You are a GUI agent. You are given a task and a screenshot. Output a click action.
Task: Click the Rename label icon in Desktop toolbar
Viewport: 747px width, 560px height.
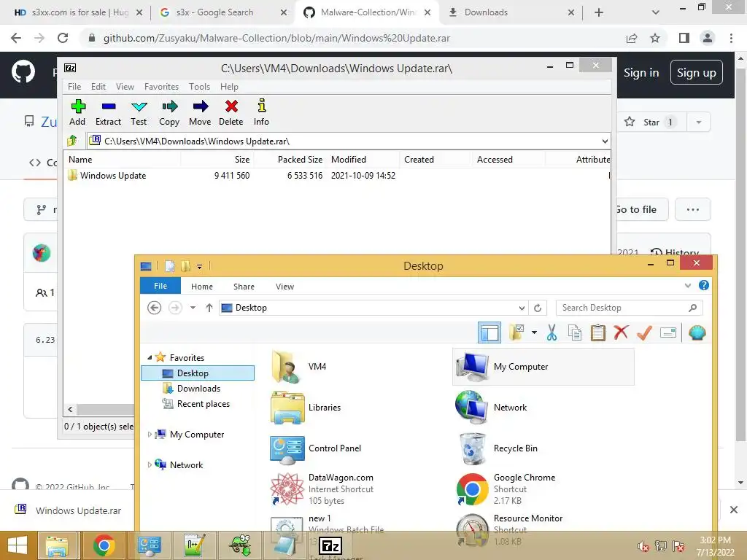(668, 332)
